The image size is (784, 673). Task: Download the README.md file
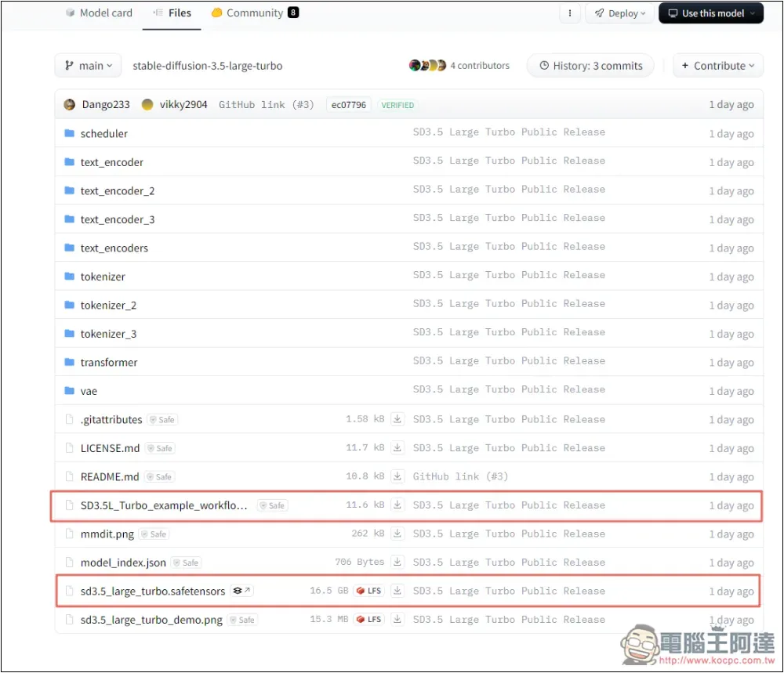tap(397, 476)
